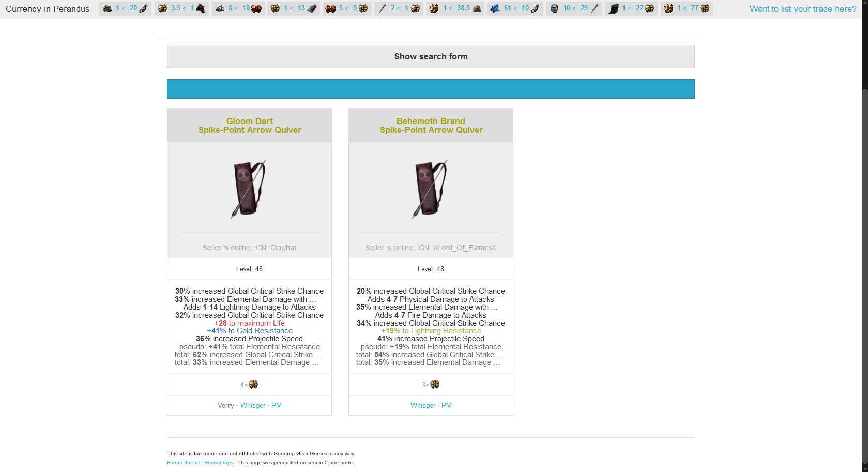Click the 5 ⇐ 9 currency offer
This screenshot has height=472, width=868.
[x=347, y=8]
